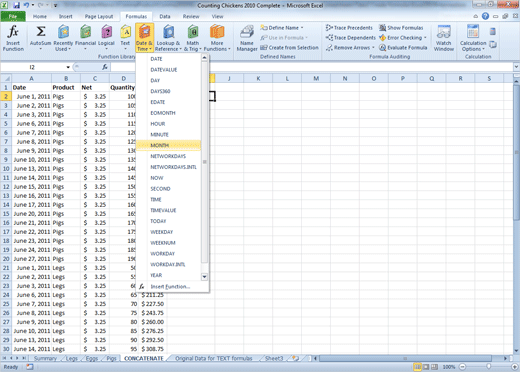Open the Legs sheet tab
Screen dimensions: 520x372
coord(72,358)
